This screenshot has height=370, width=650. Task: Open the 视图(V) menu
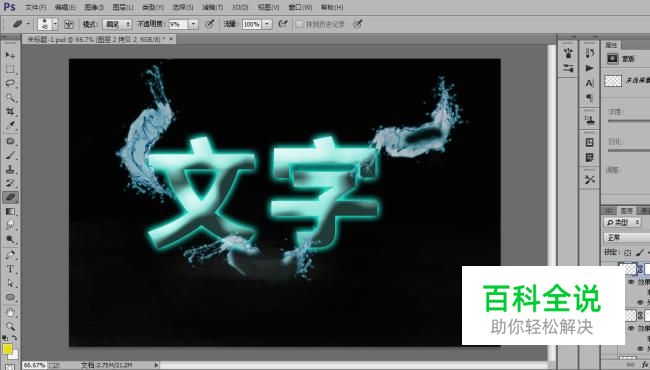268,7
